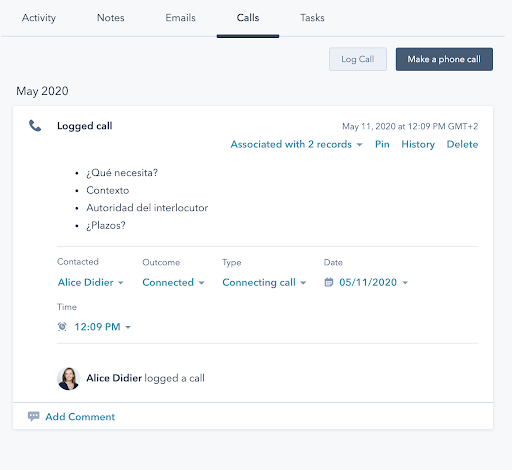
Task: Pin this logged call
Action: click(382, 144)
